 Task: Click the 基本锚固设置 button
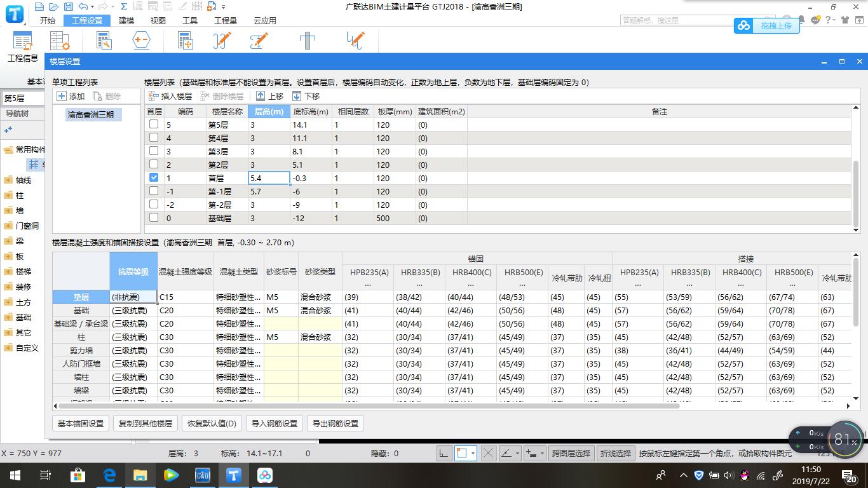coord(81,424)
